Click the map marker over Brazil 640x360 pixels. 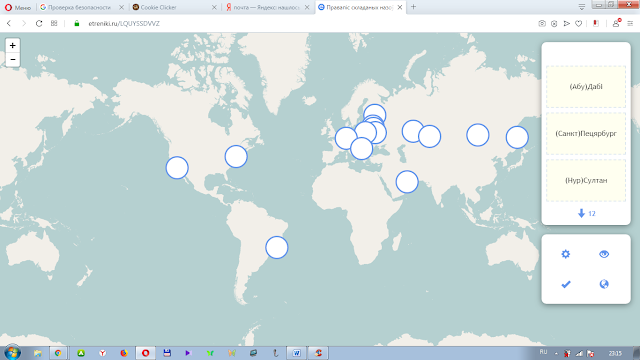277,247
